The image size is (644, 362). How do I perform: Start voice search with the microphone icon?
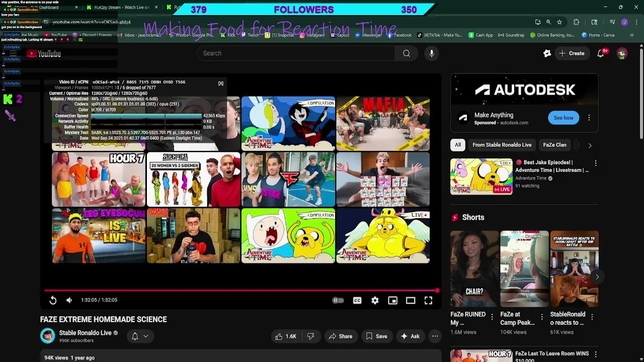(432, 53)
